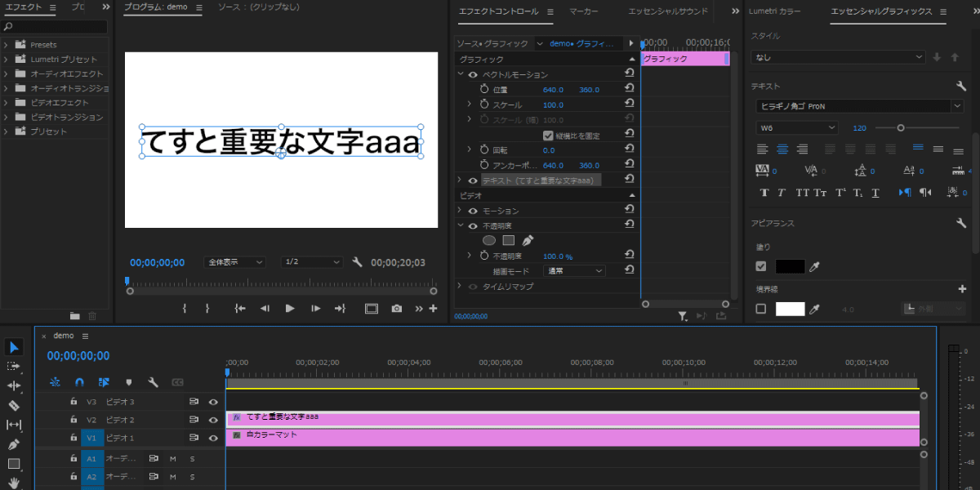Select the Ripple Edit tool
The height and width of the screenshot is (490, 980).
pos(14,385)
